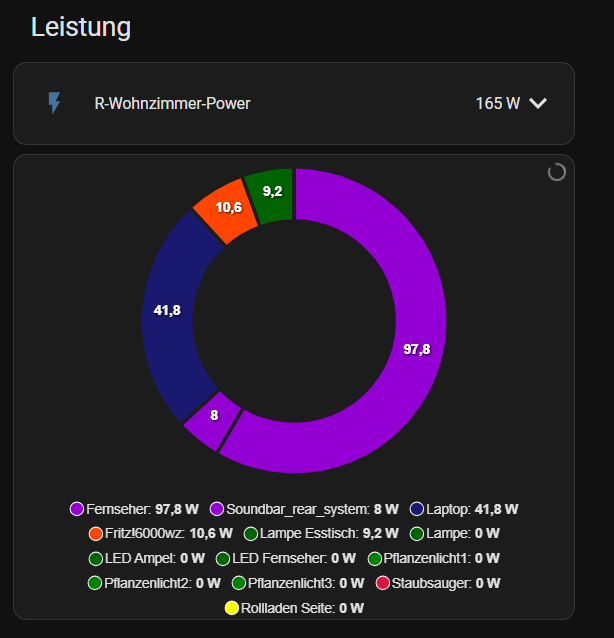Click the orange Fritz!6000wz legend dot
Viewport: 614px width, 638px height.
(96, 533)
